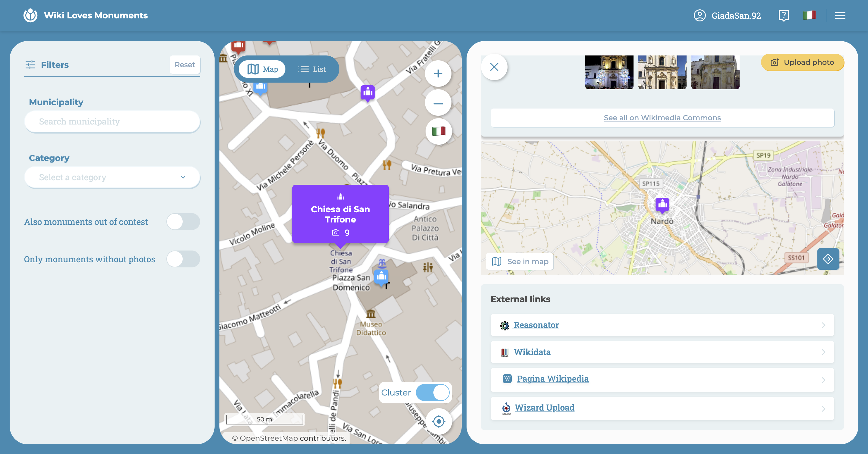This screenshot has height=454, width=868.
Task: Click the locate-me crosshair icon on map
Action: 439,421
